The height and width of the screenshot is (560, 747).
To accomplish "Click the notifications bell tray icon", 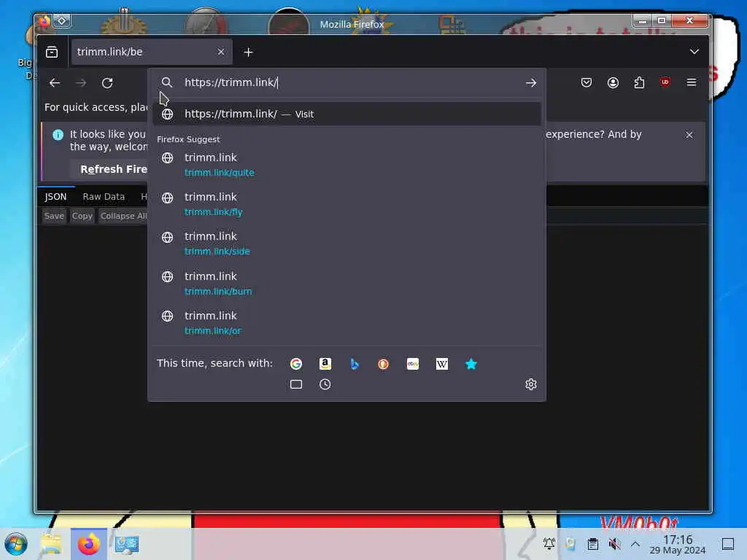I will [549, 543].
